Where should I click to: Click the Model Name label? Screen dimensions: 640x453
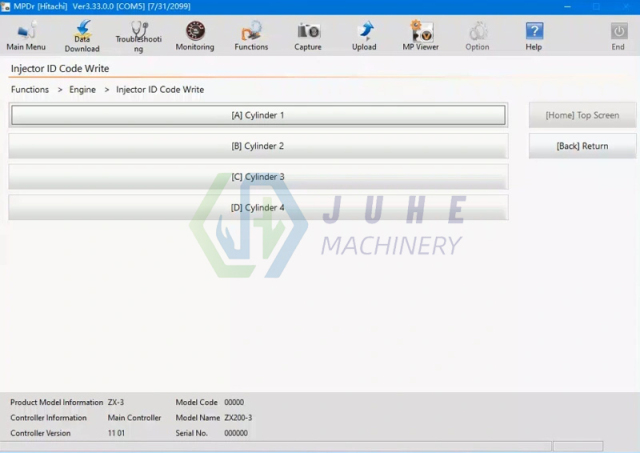point(198,417)
